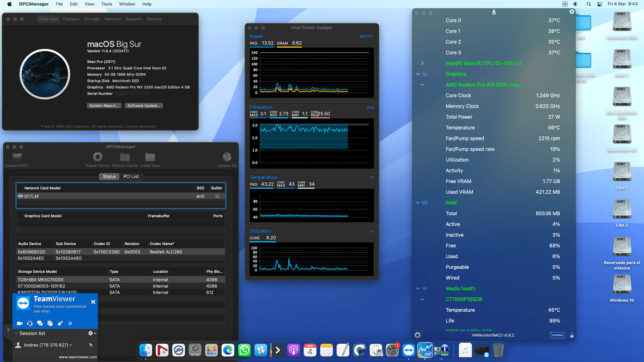The height and width of the screenshot is (362, 644).
Task: Click Intel Power Gadget icon in the Dock
Action: (425, 351)
